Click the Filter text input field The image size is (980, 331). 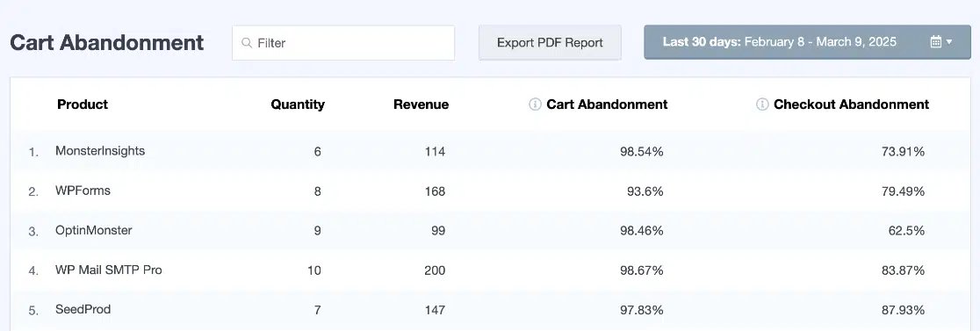(x=343, y=43)
